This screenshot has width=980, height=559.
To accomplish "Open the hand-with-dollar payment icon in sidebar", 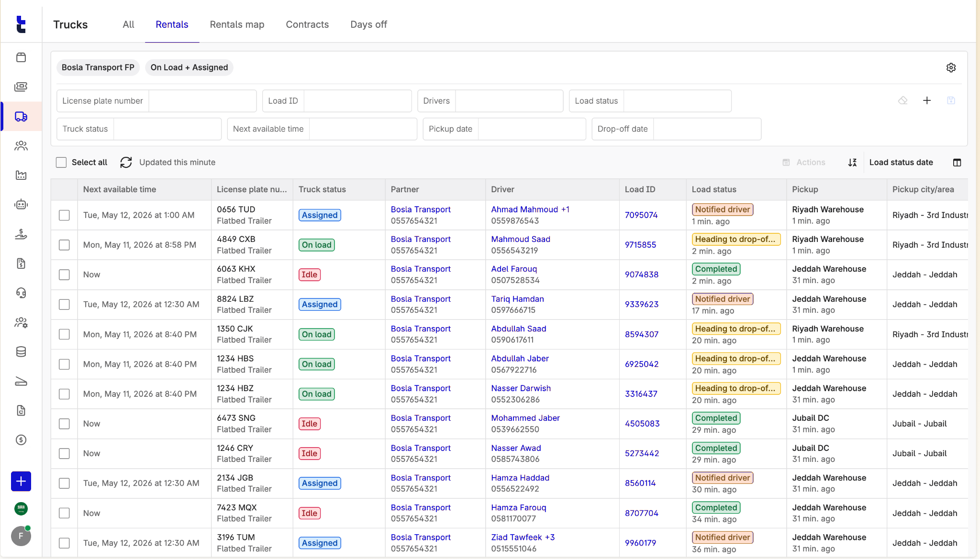I will [x=21, y=234].
